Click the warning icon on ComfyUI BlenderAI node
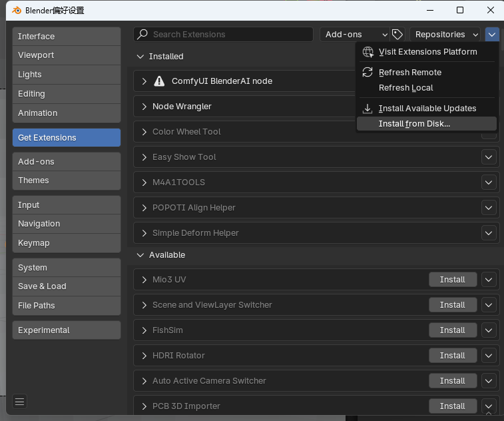 tap(159, 81)
